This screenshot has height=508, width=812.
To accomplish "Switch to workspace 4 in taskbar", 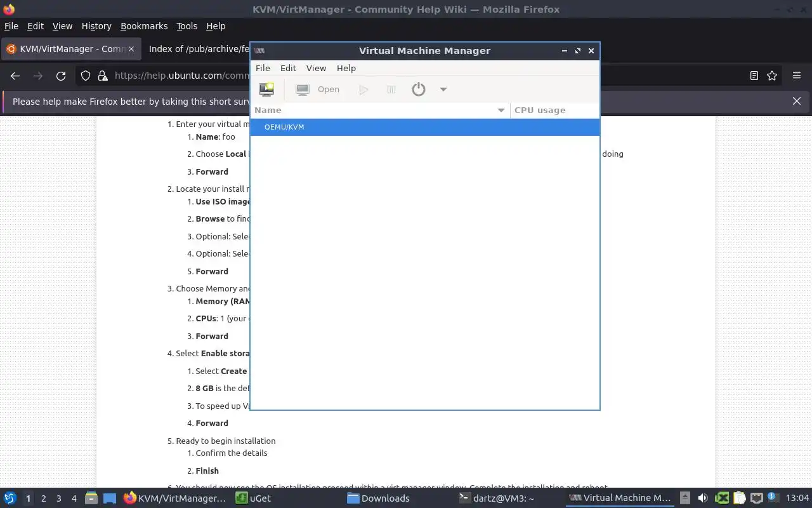I will click(74, 498).
